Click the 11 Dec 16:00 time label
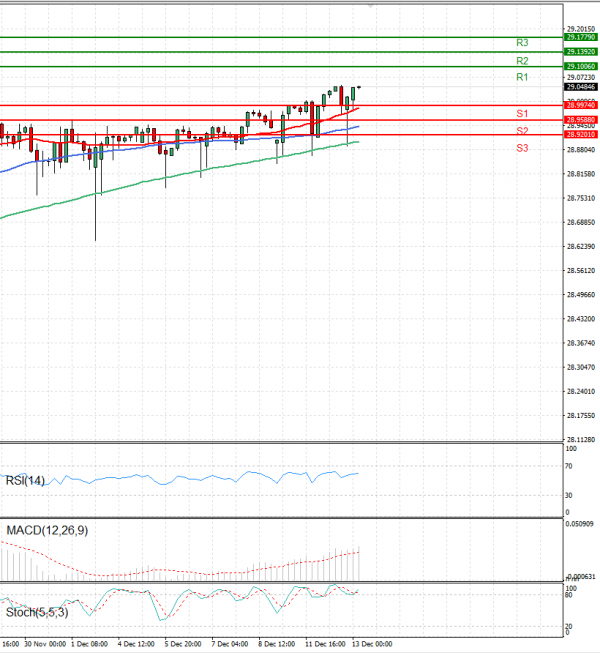This screenshot has height=653, width=600. click(325, 644)
